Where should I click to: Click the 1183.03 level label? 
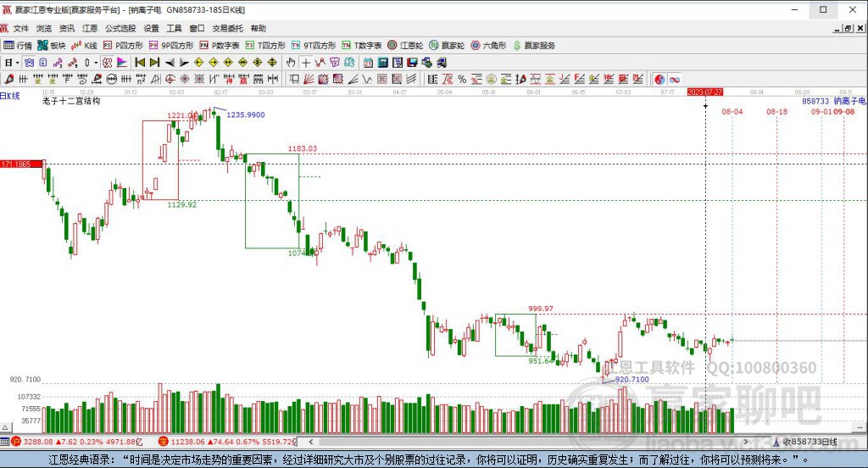pyautogui.click(x=303, y=148)
